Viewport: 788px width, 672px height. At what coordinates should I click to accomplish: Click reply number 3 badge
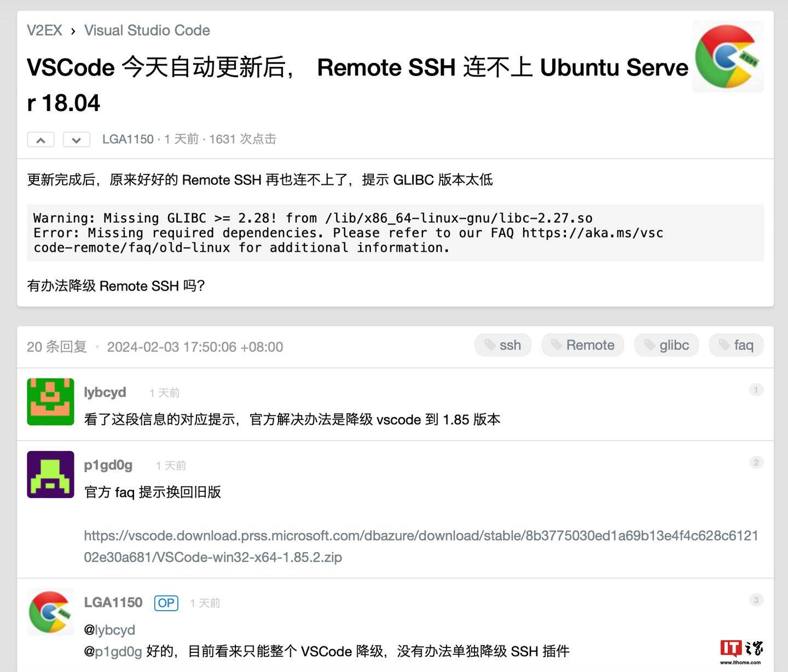click(x=756, y=600)
